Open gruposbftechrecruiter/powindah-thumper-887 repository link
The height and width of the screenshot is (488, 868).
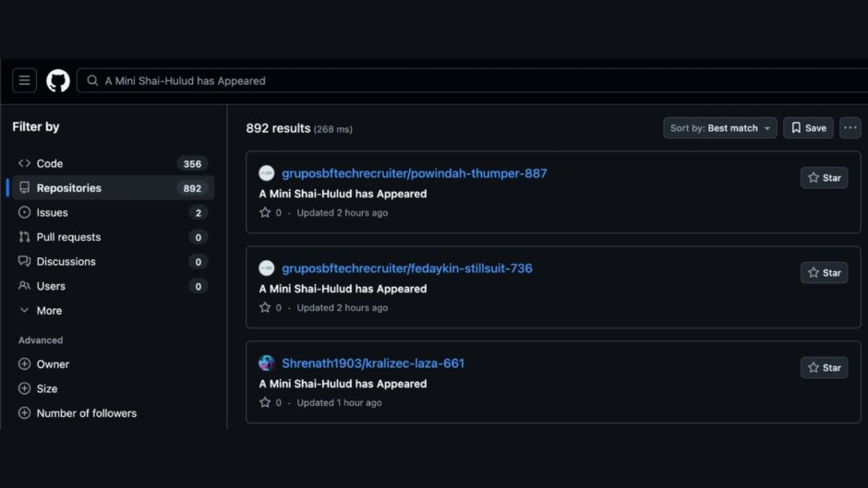pos(415,173)
